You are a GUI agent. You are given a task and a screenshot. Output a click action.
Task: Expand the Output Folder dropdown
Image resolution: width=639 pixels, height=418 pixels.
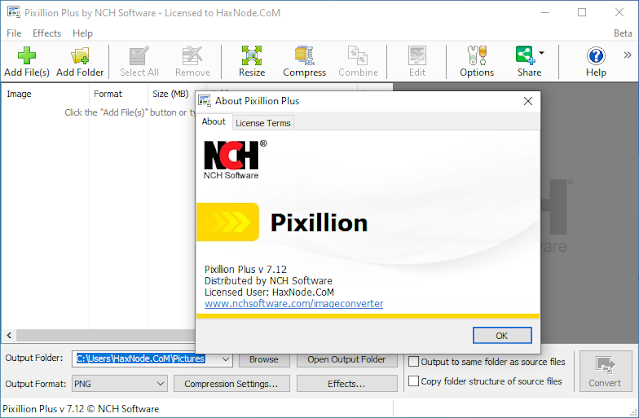click(225, 359)
